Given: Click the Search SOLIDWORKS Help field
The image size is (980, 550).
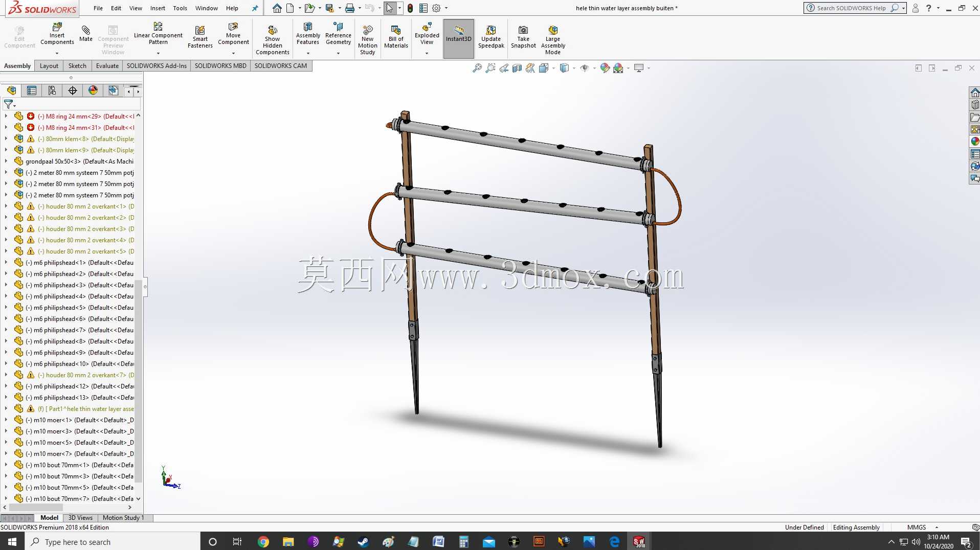Looking at the screenshot, I should tap(852, 8).
